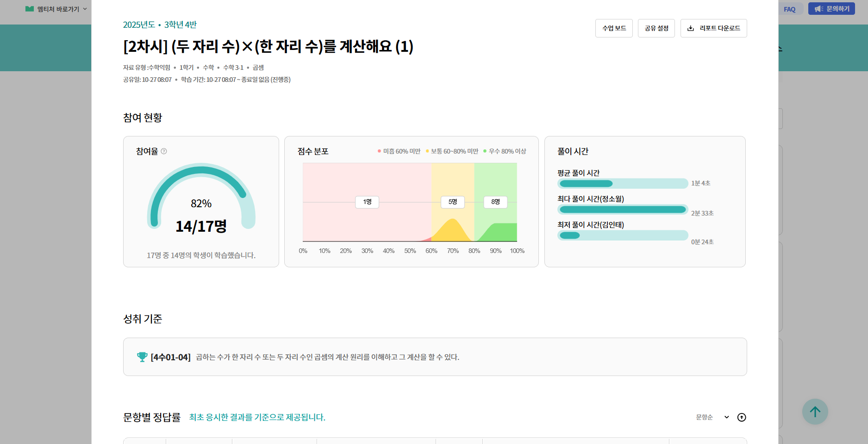Screen dimensions: 868x444
Task: Click the dropdown chevron next to 문항순
Action: [x=727, y=417]
